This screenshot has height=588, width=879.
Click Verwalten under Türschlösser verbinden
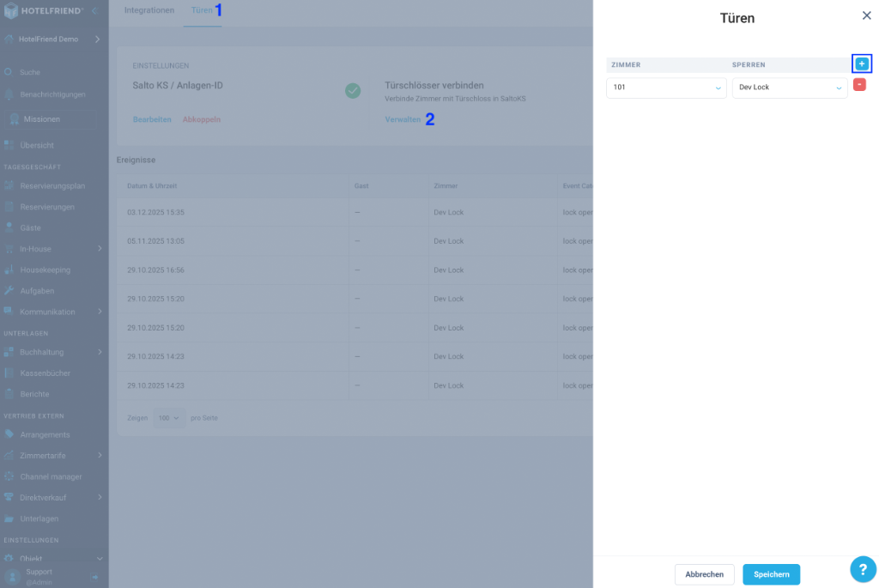pyautogui.click(x=403, y=119)
